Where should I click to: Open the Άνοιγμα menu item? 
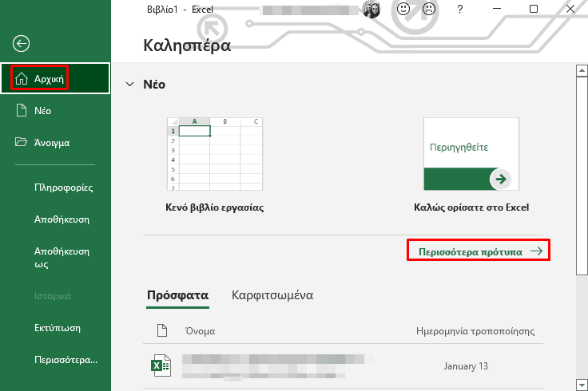coord(55,143)
